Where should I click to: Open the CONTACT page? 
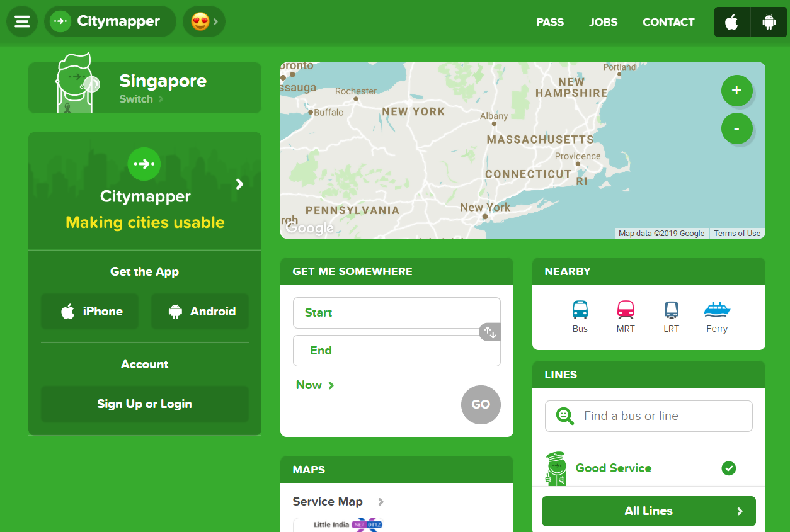[x=668, y=22]
